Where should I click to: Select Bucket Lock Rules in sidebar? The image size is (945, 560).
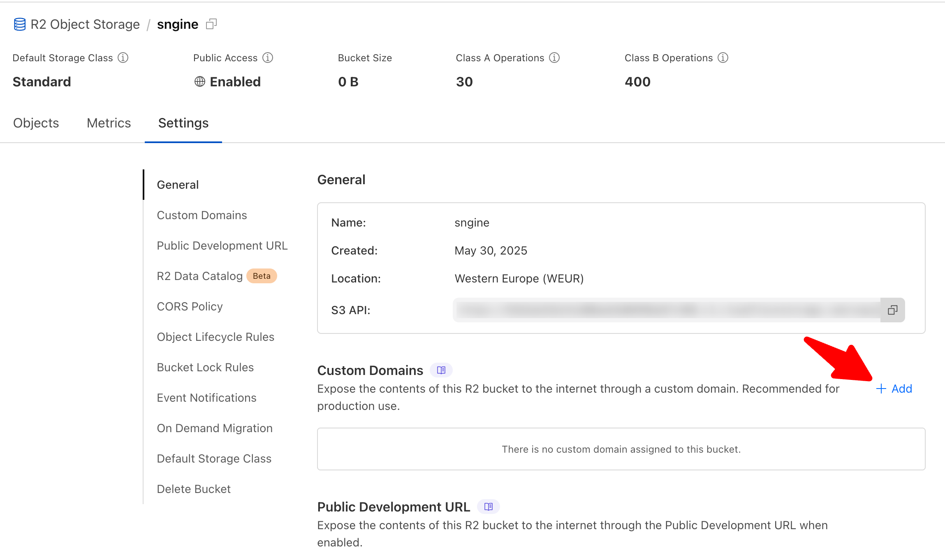205,367
